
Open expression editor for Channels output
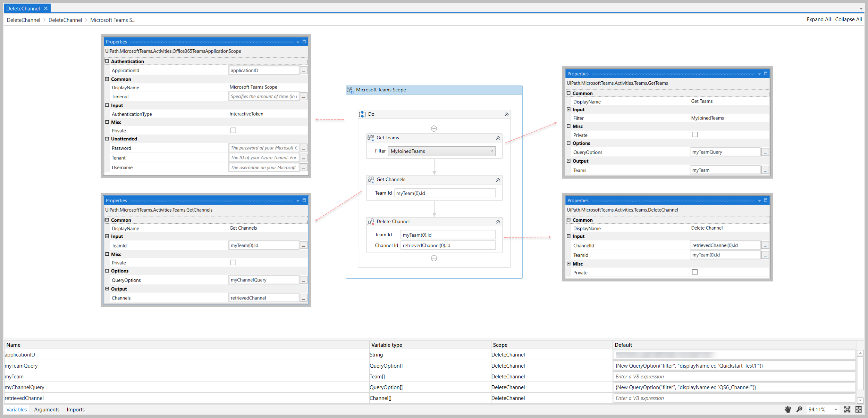[x=304, y=298]
